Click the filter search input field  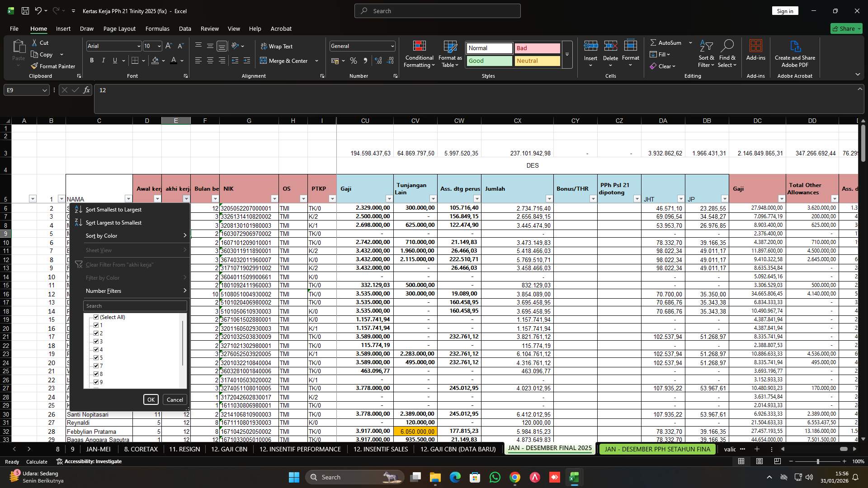click(x=134, y=306)
